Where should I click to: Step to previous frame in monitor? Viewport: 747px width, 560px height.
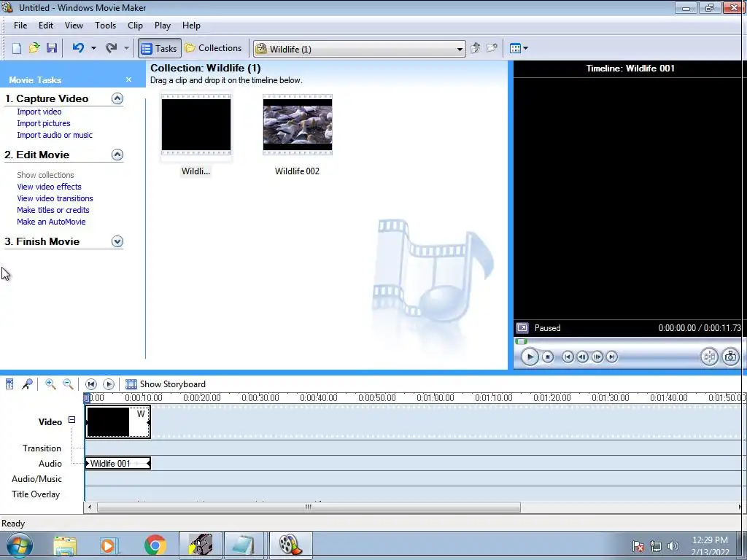[582, 357]
